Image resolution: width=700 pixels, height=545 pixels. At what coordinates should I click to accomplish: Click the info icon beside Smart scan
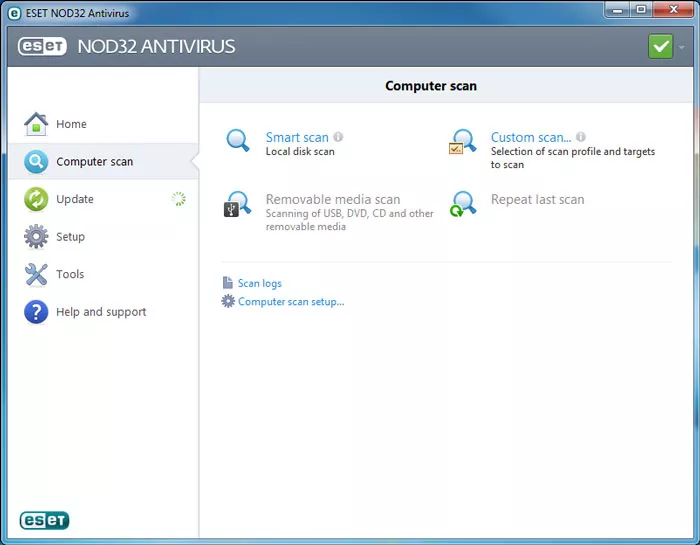click(x=338, y=137)
